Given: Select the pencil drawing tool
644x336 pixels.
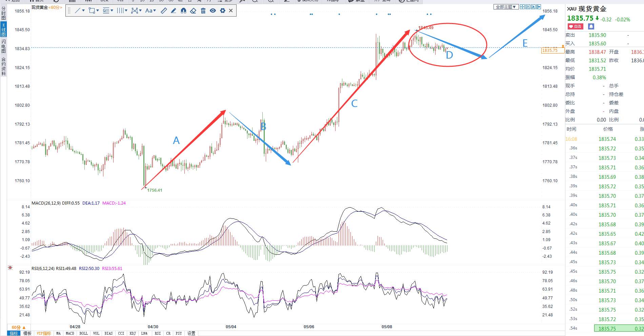Looking at the screenshot, I should 174,11.
